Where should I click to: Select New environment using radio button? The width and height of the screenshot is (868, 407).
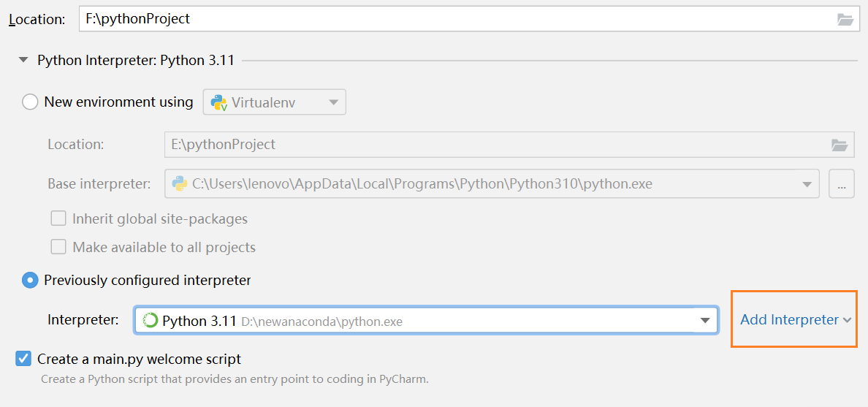click(30, 102)
